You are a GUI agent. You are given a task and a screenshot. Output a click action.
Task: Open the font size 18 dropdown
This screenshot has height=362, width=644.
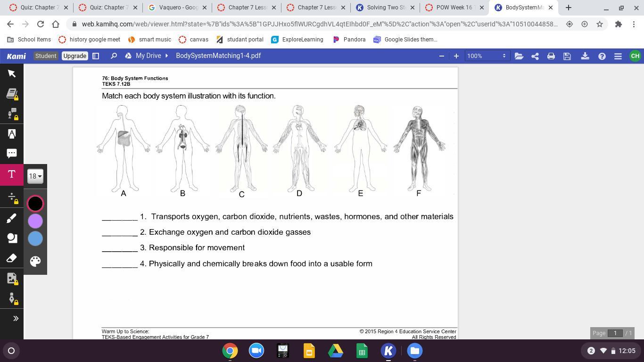35,176
